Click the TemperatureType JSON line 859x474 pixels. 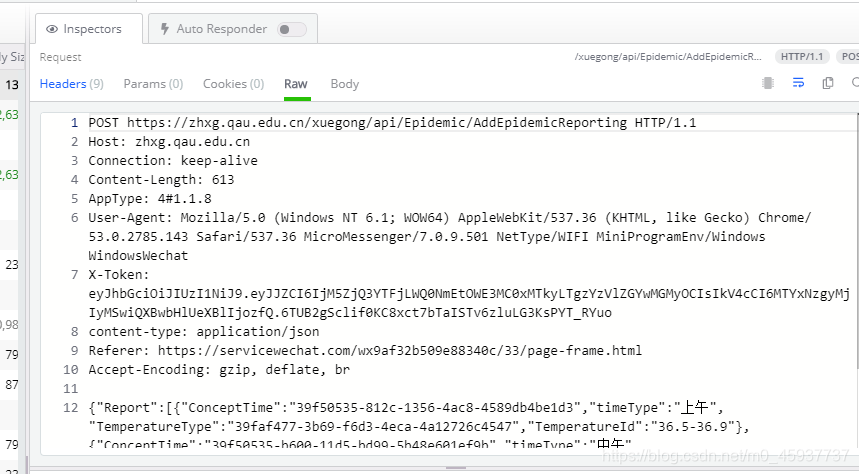click(x=419, y=426)
